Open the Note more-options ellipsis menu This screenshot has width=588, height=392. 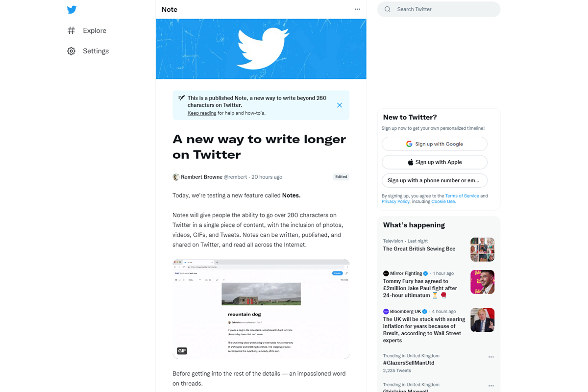[x=357, y=9]
